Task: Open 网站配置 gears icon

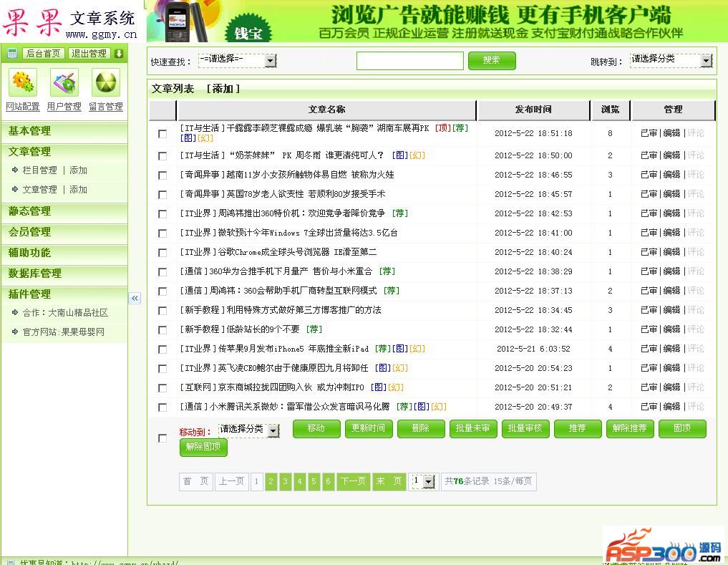Action: (23, 83)
